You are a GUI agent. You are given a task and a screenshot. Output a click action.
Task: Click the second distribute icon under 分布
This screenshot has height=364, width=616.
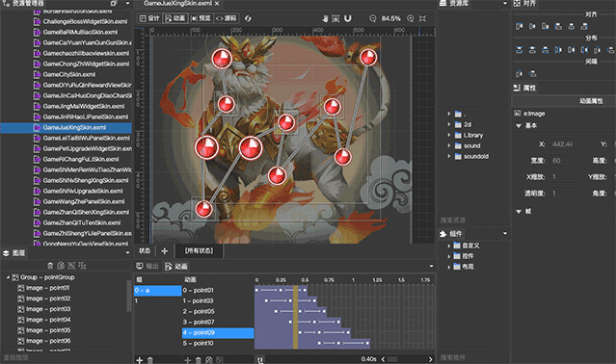tap(532, 50)
